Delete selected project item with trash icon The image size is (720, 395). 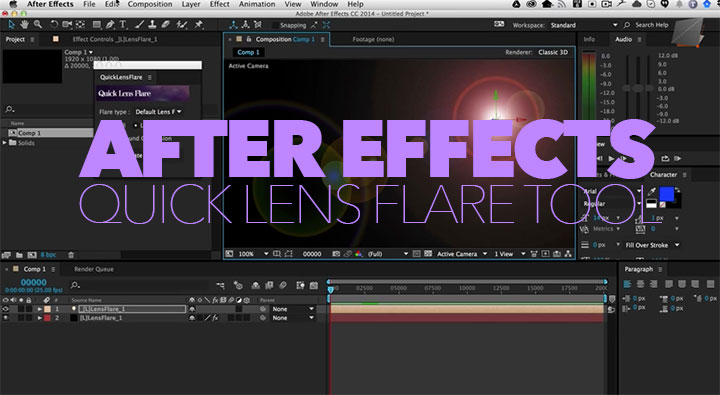point(71,255)
